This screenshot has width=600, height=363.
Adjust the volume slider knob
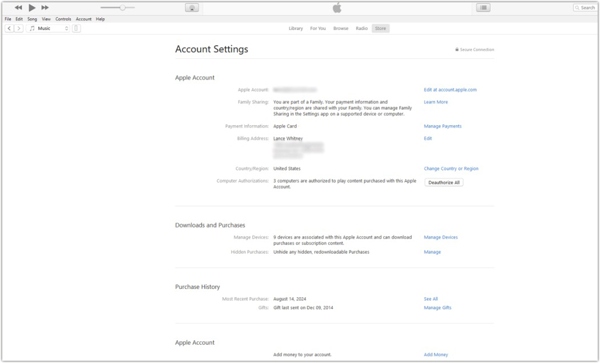[122, 7]
